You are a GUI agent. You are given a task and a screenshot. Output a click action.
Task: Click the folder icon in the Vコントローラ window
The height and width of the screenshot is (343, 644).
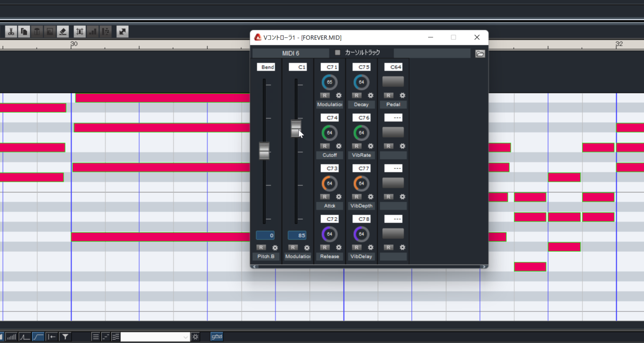480,53
